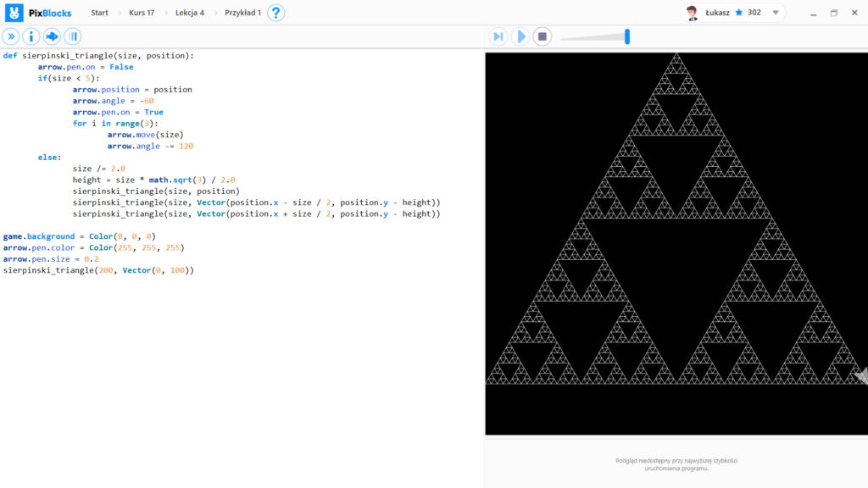Click the code line with game.background
This screenshot has height=488, width=868.
pyautogui.click(x=79, y=236)
